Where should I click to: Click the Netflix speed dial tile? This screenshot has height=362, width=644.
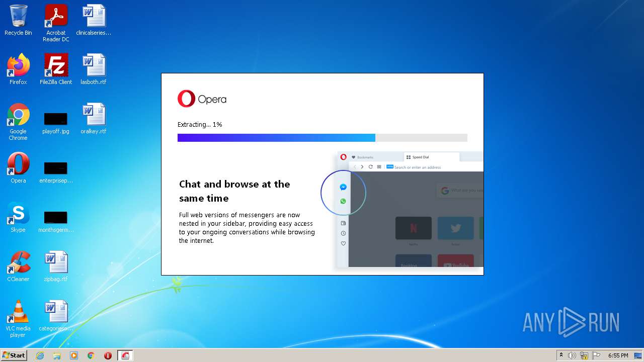pos(414,228)
